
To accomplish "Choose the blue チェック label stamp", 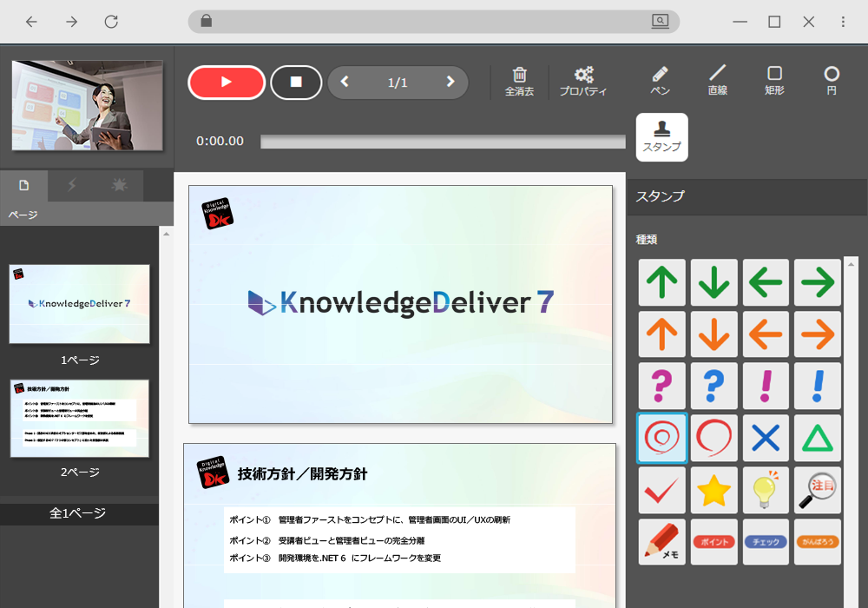I will [766, 541].
